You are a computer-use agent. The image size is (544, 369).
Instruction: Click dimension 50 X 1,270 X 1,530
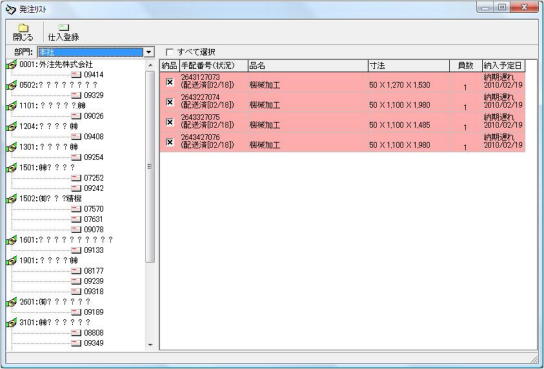click(400, 85)
